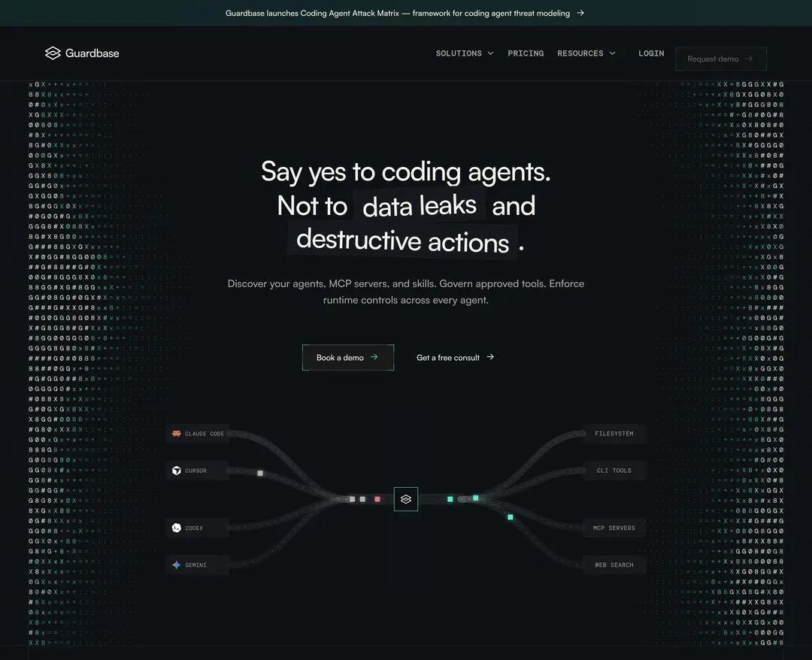
Task: Click the arrow in Request demo button
Action: click(749, 59)
